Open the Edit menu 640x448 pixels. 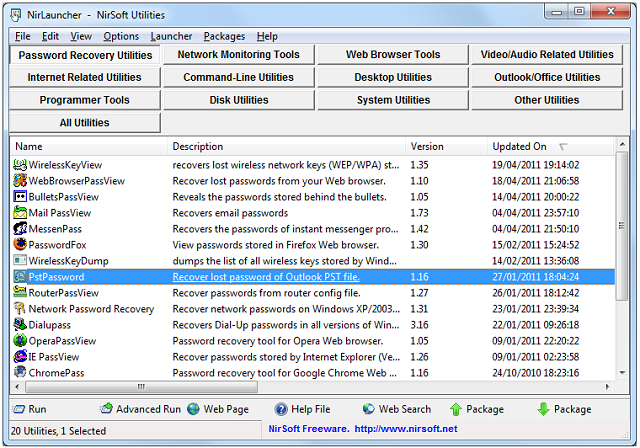(x=50, y=36)
